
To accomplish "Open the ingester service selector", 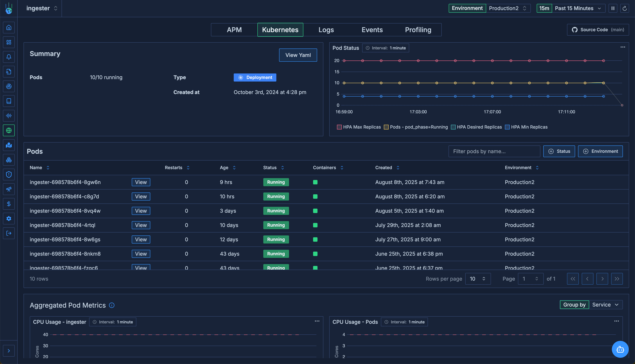I will (42, 8).
